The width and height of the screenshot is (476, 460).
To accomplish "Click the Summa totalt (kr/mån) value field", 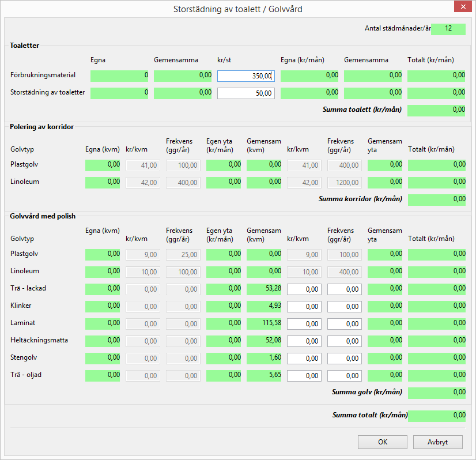I will 436,416.
